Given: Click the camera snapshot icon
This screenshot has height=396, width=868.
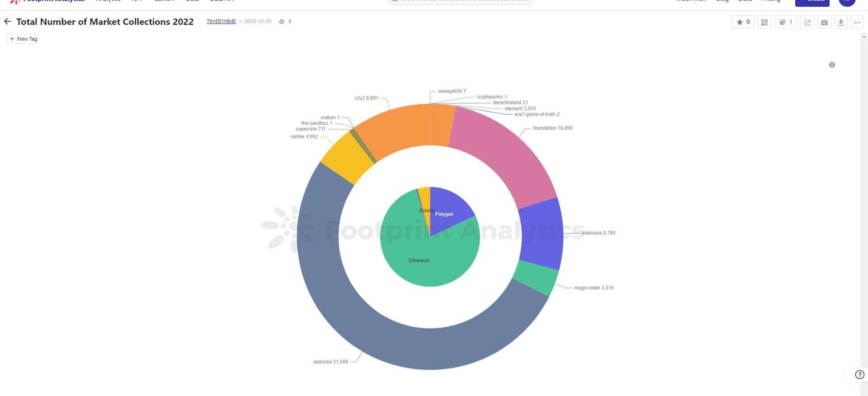Looking at the screenshot, I should point(824,22).
